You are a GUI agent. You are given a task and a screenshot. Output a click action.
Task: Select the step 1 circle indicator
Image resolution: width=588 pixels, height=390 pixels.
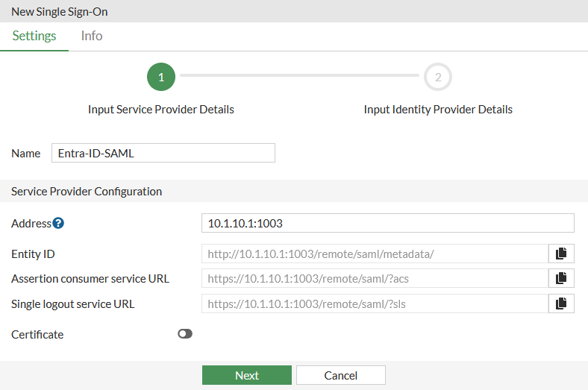pos(161,76)
